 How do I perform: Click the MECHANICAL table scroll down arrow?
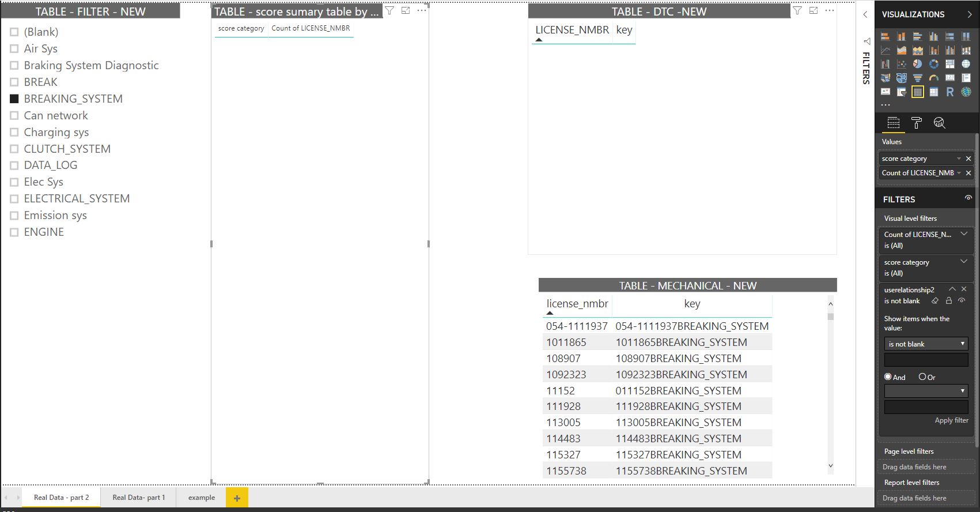[x=830, y=466]
